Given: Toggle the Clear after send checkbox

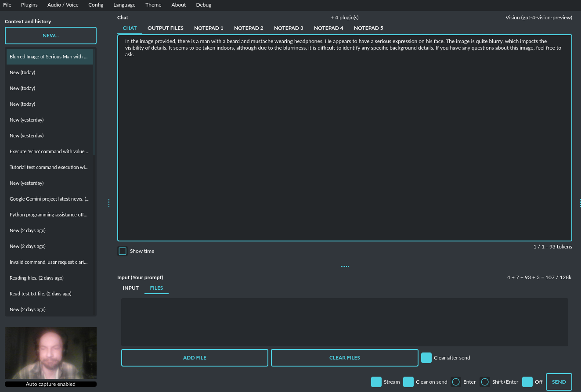Looking at the screenshot, I should [x=426, y=358].
